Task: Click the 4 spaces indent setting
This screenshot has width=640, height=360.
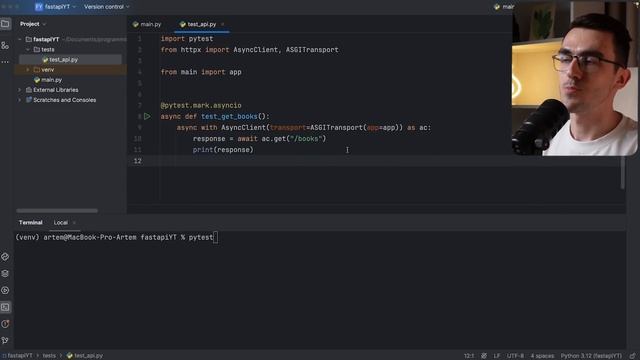Action: pyautogui.click(x=542, y=356)
